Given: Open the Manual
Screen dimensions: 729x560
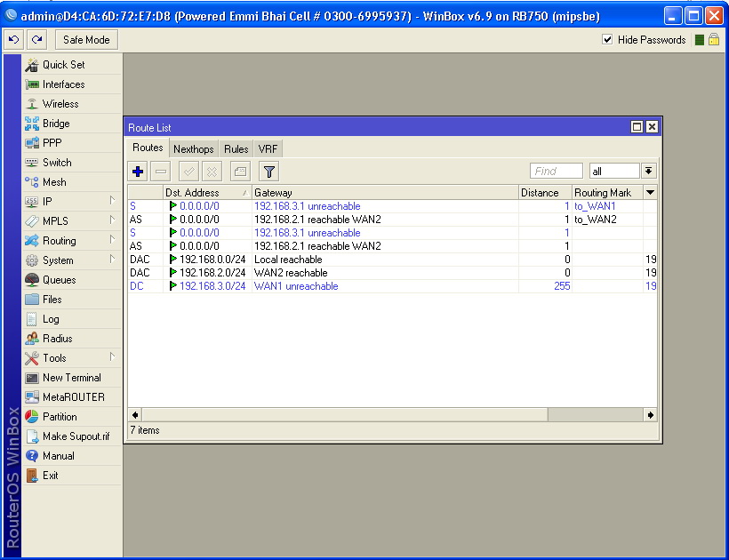Looking at the screenshot, I should [x=72, y=455].
